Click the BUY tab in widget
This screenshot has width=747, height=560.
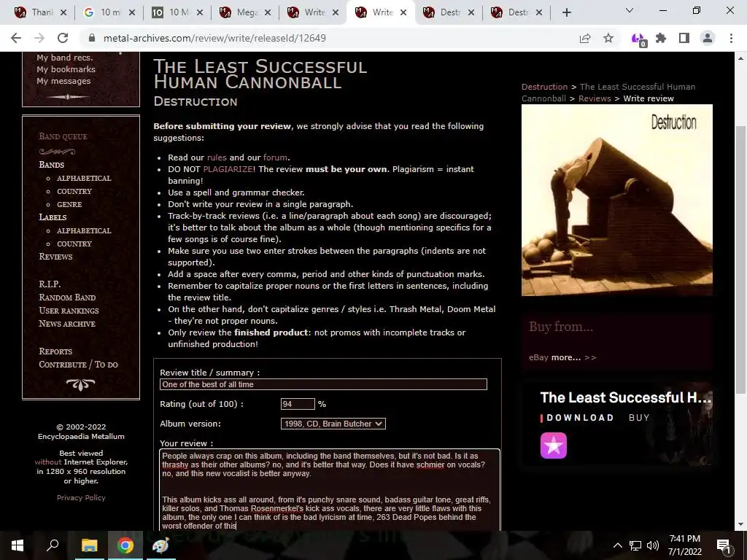(x=639, y=418)
